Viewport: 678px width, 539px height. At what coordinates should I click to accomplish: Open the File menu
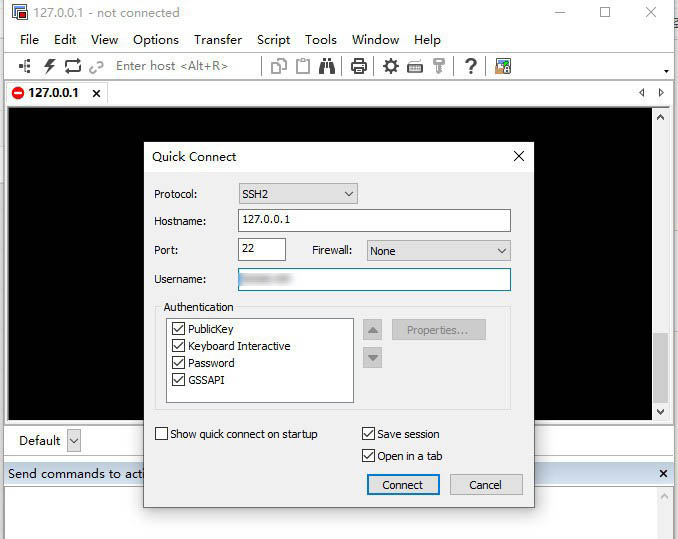click(29, 40)
